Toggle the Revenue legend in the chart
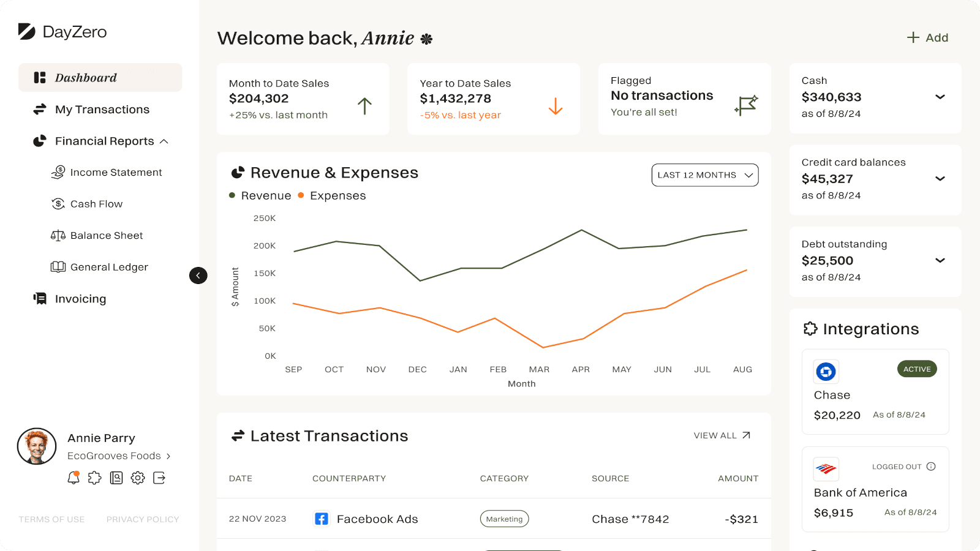 tap(260, 195)
